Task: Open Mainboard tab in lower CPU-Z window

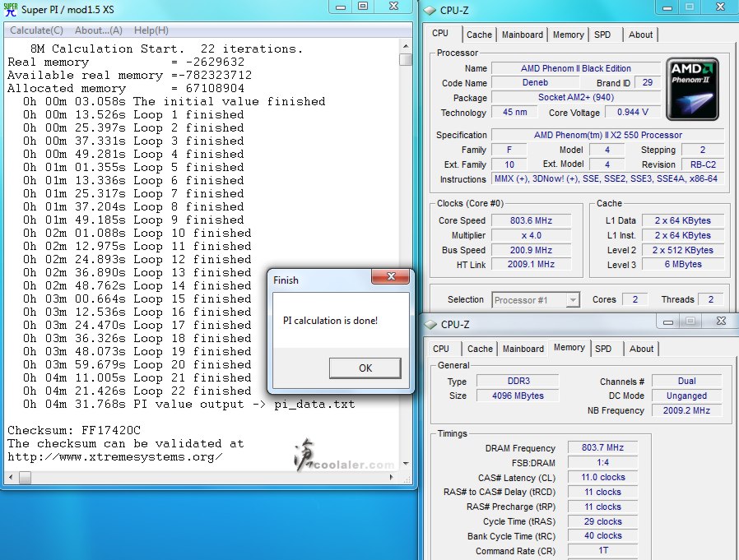Action: 523,349
